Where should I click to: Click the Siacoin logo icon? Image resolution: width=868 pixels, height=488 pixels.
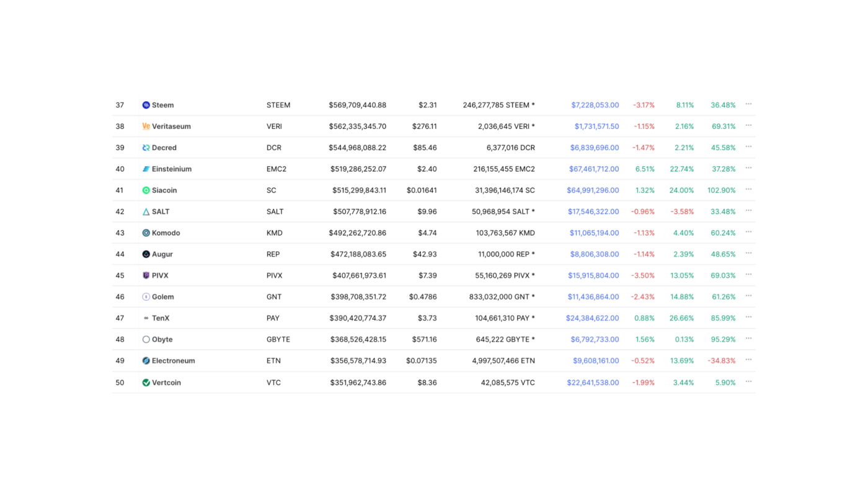point(145,190)
